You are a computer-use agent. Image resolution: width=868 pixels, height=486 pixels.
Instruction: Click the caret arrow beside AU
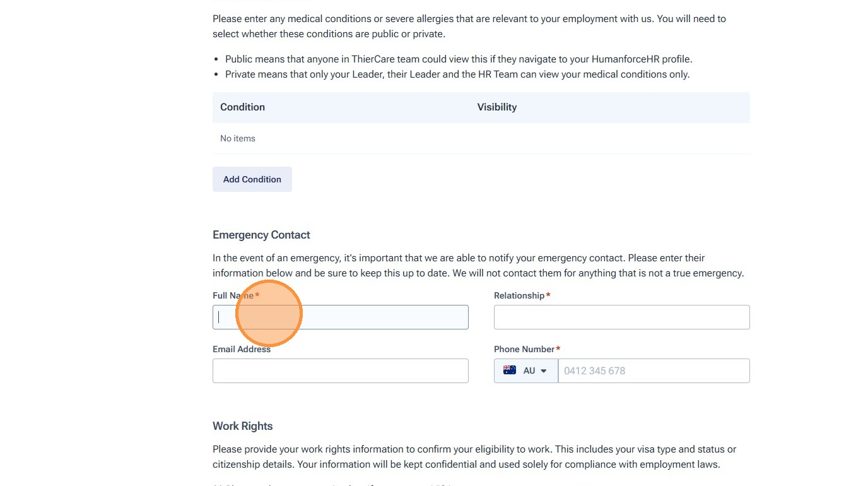(544, 371)
